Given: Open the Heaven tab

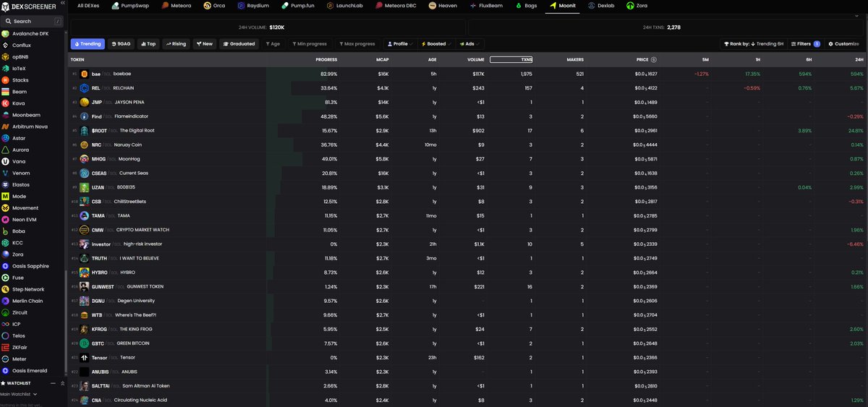Looking at the screenshot, I should point(443,6).
